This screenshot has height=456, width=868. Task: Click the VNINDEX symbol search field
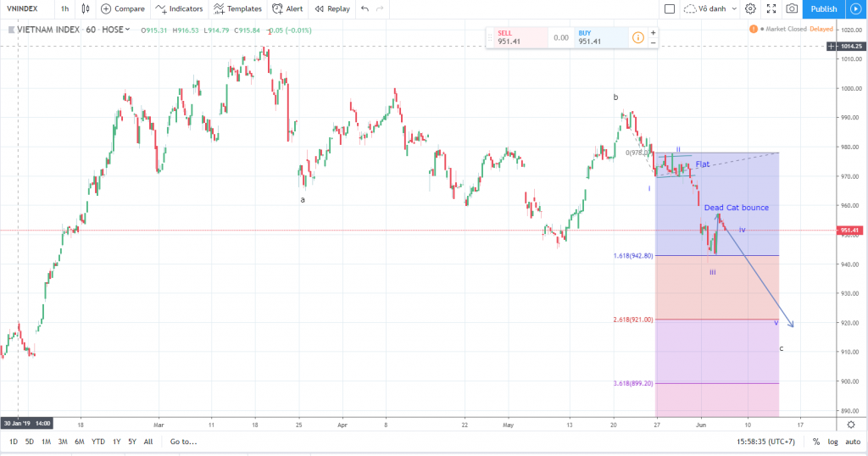[25, 8]
